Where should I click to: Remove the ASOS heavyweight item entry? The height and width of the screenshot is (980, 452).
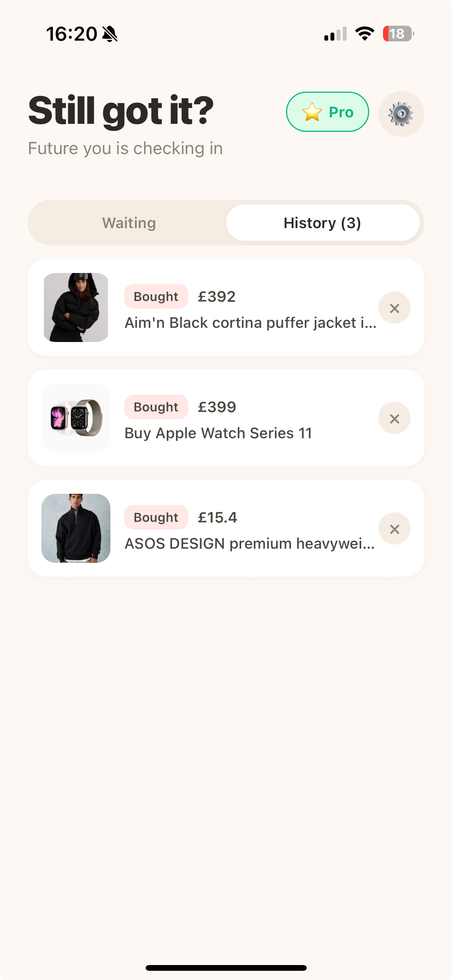394,529
